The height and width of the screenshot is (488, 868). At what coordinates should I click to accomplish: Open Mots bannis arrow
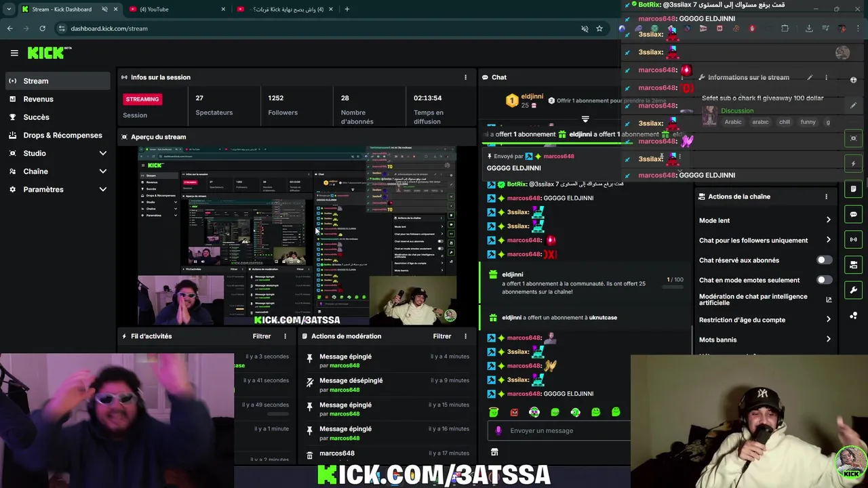[x=828, y=340]
